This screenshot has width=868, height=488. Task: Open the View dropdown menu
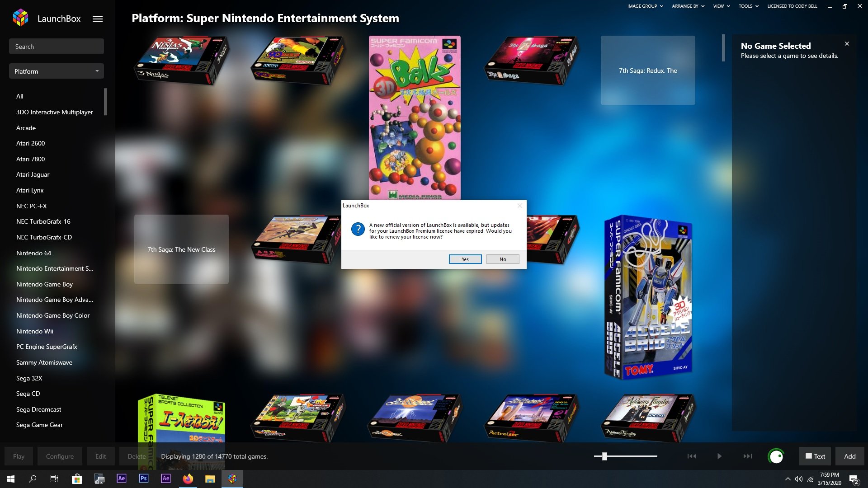click(x=722, y=6)
